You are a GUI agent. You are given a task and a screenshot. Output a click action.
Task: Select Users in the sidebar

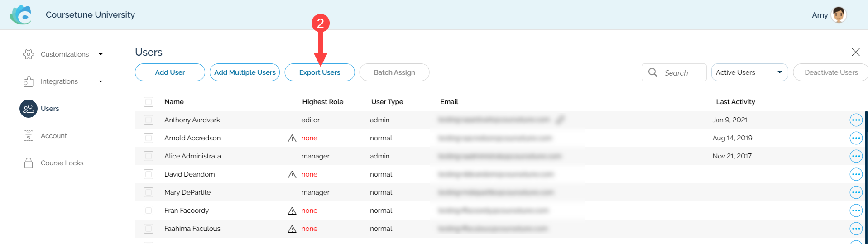(49, 109)
